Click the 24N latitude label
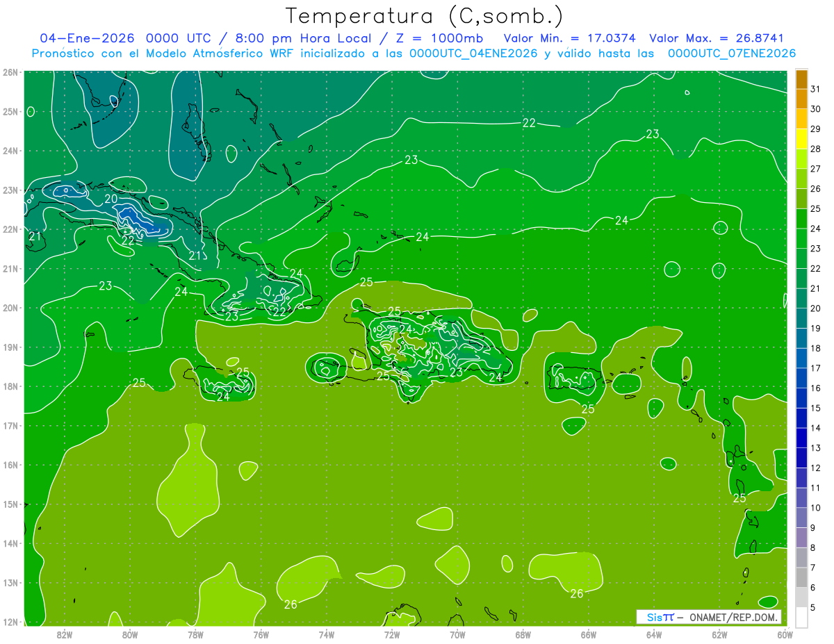834x644 pixels. 10,151
